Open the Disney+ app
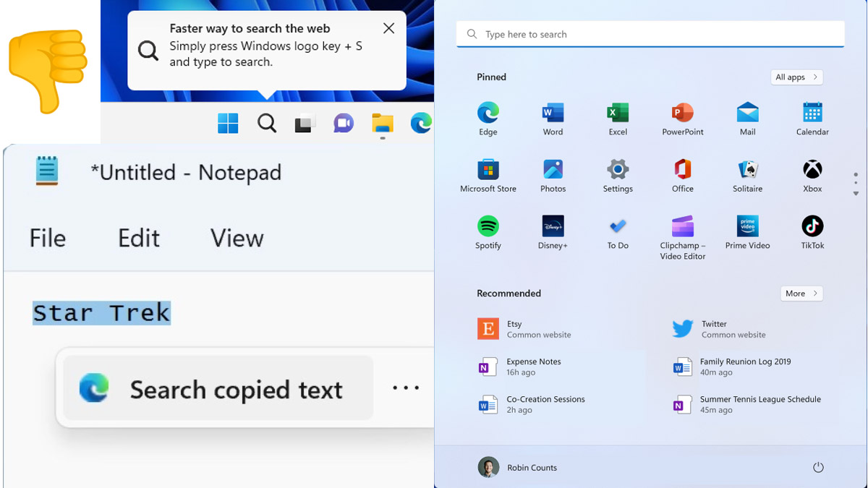The width and height of the screenshot is (868, 488). (553, 232)
